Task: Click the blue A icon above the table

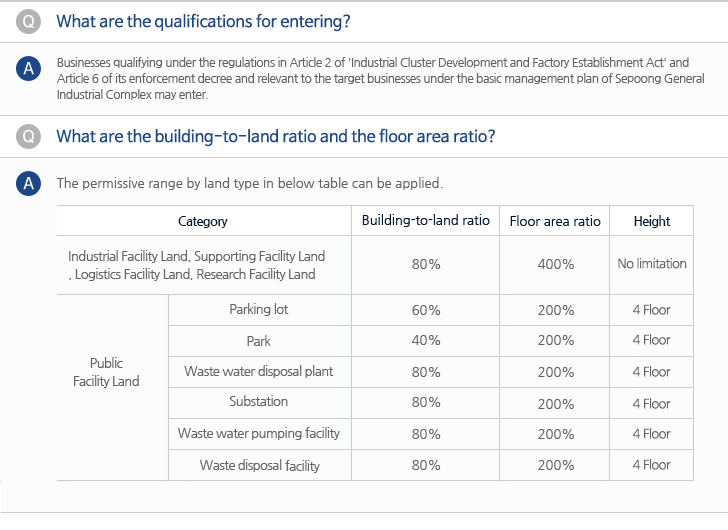Action: (x=28, y=183)
